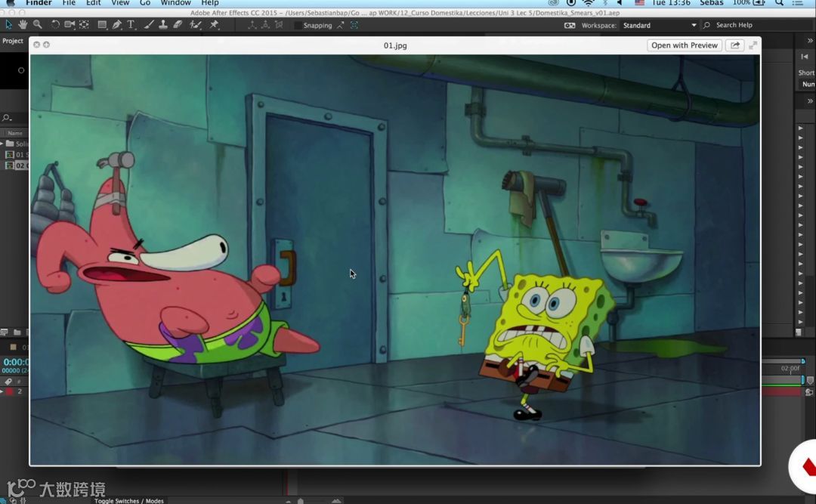Click the World Axis Mode icon
The height and width of the screenshot is (504, 816).
[265, 24]
